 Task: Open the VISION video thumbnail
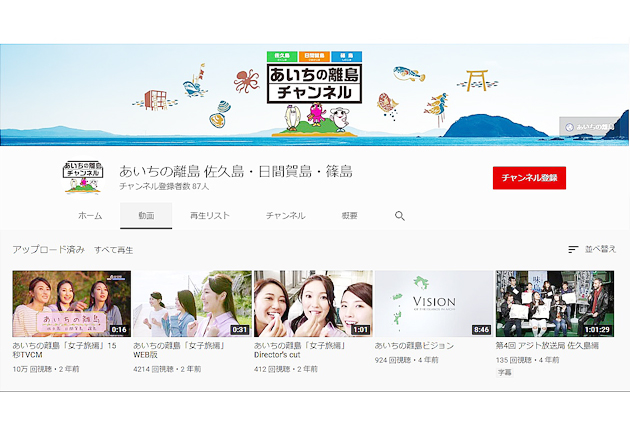[x=434, y=304]
